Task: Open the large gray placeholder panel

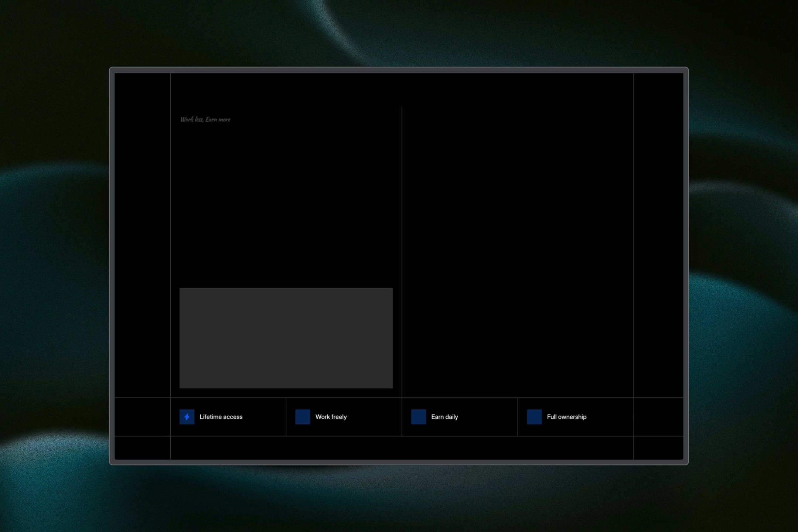Action: tap(286, 338)
